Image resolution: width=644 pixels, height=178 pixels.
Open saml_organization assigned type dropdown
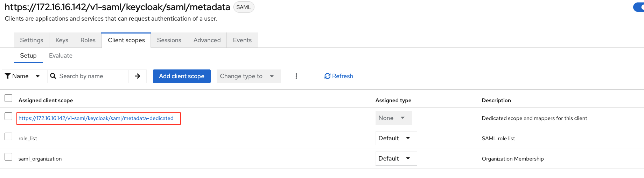396,158
